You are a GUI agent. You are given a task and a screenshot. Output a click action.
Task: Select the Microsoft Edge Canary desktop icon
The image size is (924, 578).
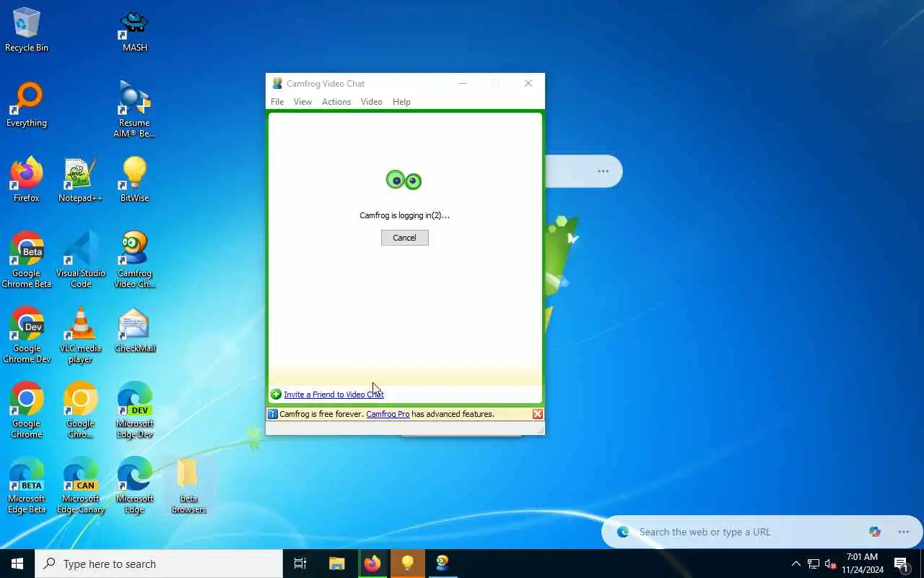[x=81, y=486]
